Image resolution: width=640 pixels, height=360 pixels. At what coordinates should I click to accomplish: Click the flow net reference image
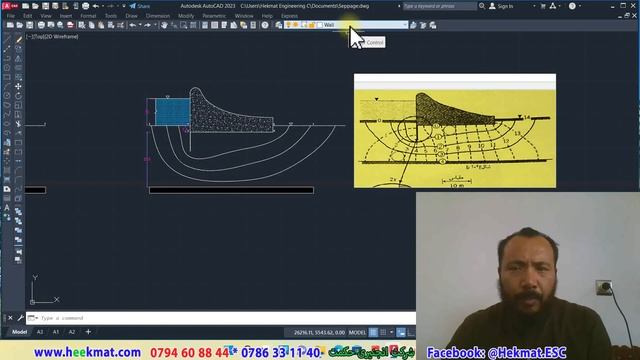click(455, 131)
